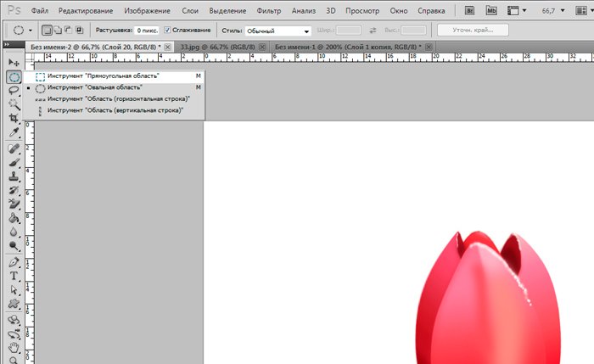
Task: Choose Прямоугольная область tool from flyout
Action: pos(102,76)
